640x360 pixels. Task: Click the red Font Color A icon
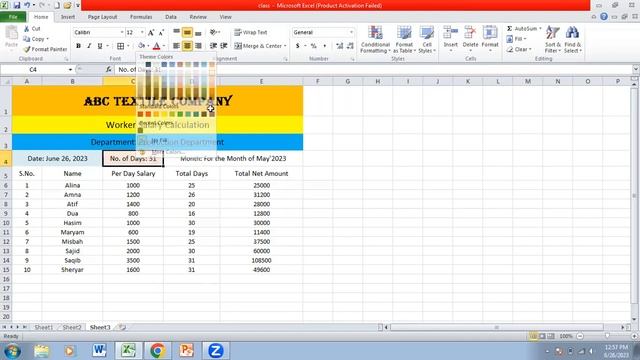156,46
